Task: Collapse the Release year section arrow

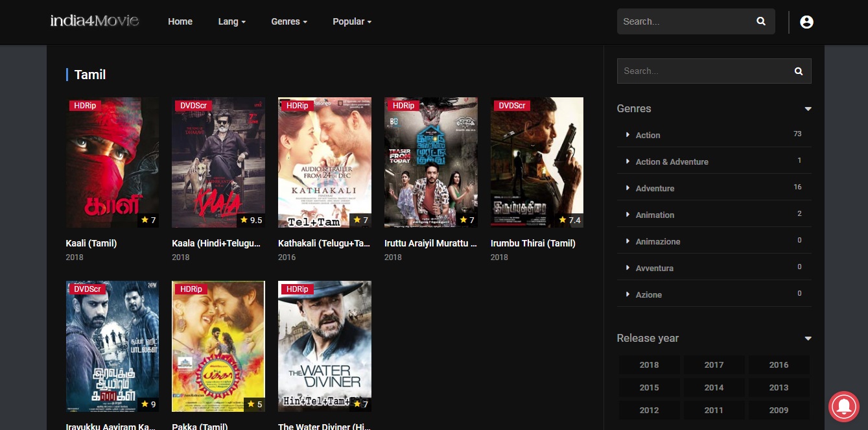Action: [808, 339]
